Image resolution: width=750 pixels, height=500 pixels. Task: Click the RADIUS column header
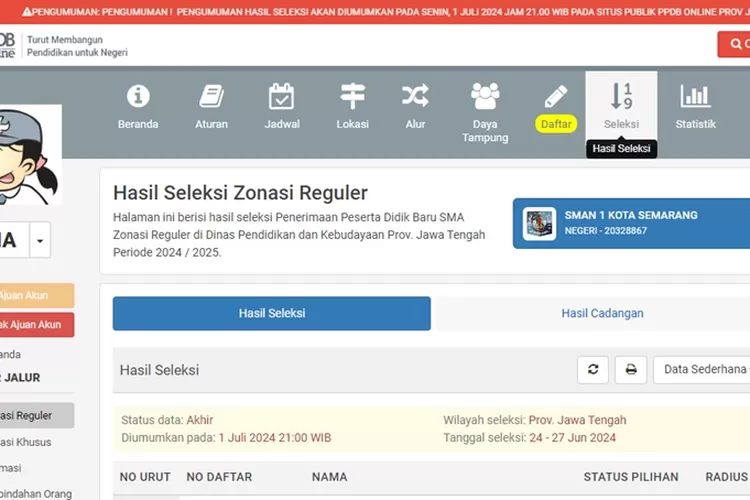[726, 477]
